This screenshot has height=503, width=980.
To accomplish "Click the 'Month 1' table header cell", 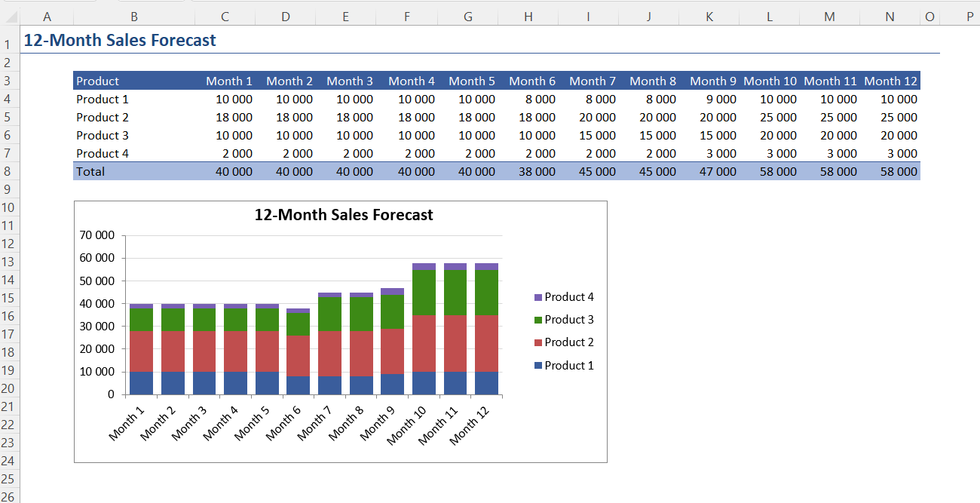I will tap(225, 81).
